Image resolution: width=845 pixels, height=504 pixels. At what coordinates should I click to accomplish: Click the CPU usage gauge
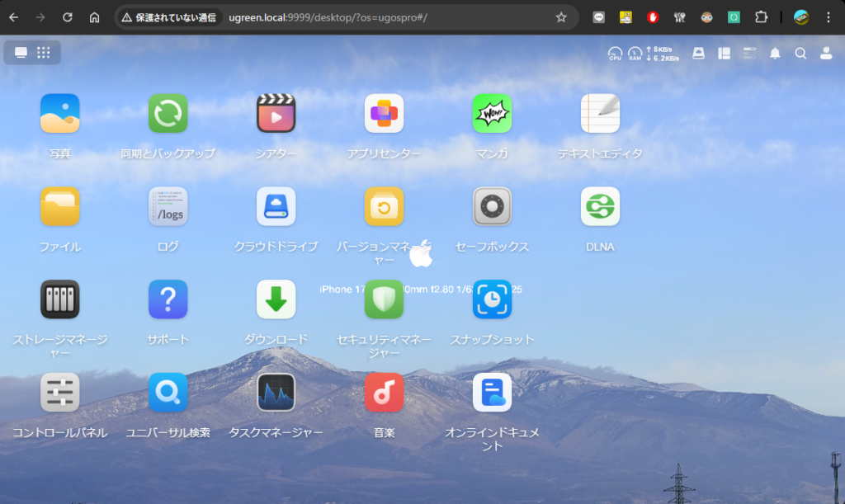(x=615, y=54)
